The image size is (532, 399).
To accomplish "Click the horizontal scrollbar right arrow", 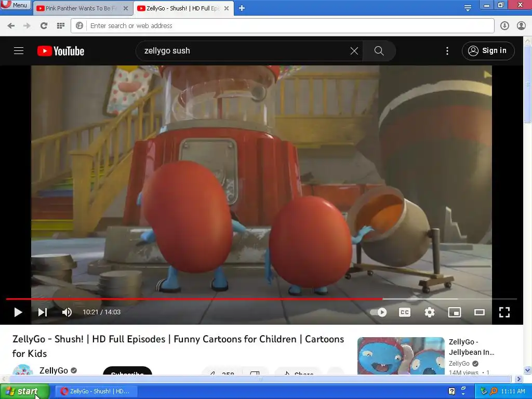I will (x=518, y=379).
